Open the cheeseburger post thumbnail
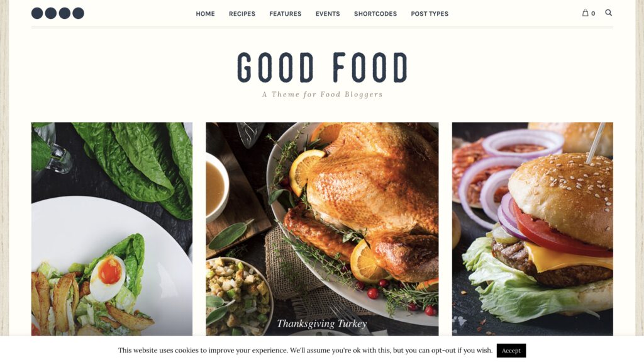The height and width of the screenshot is (362, 644). 532,229
